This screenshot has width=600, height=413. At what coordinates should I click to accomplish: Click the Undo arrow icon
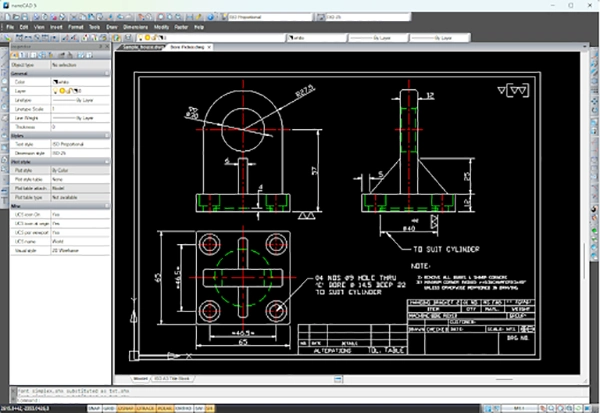[120, 17]
